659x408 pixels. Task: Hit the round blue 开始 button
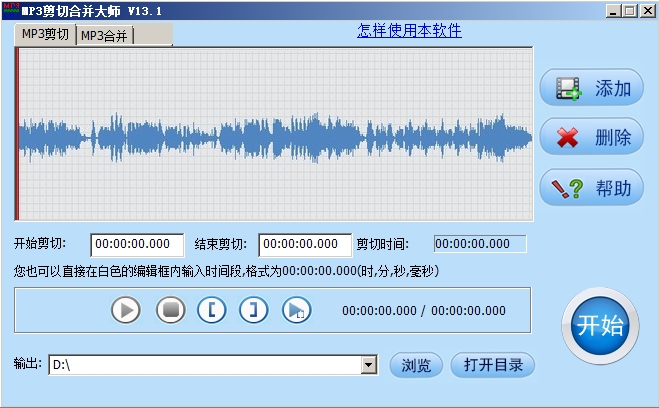pos(598,326)
